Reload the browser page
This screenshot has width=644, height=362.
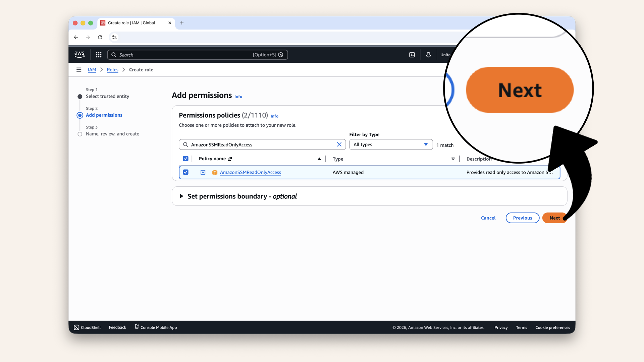pos(100,37)
